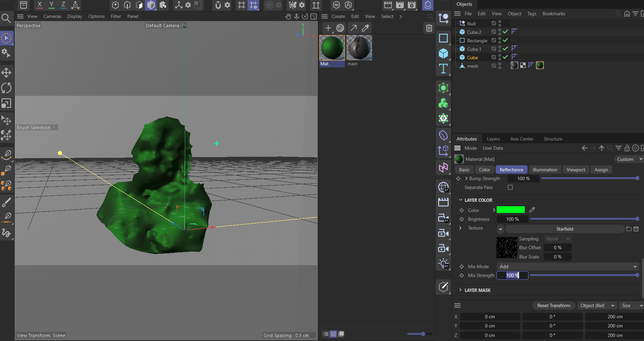The height and width of the screenshot is (341, 644).
Task: Open the Sampling dropdown set to None
Action: pyautogui.click(x=558, y=239)
